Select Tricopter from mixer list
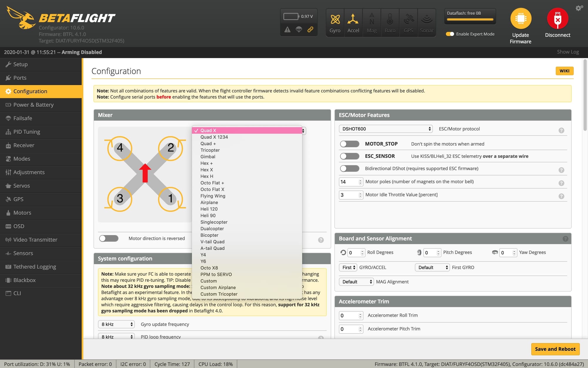This screenshot has height=368, width=588. point(247,150)
